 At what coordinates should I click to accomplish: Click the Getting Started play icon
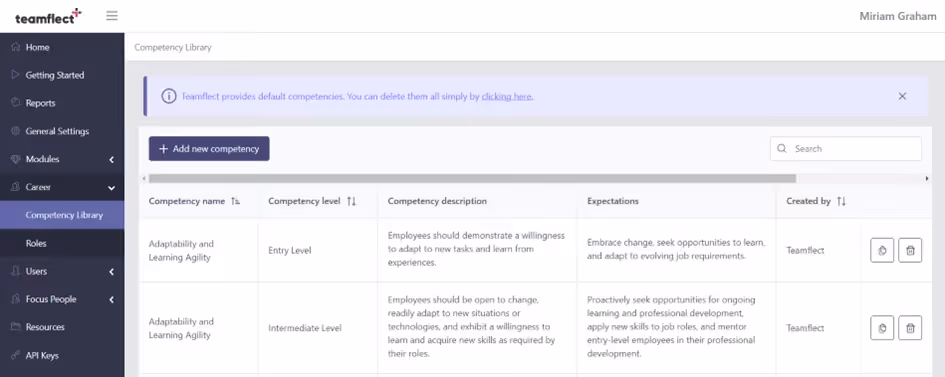pyautogui.click(x=16, y=75)
